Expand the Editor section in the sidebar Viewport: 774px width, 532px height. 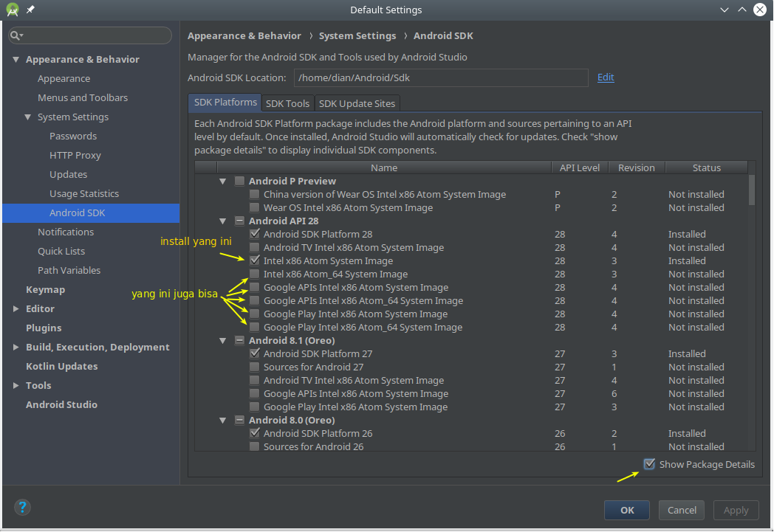click(x=15, y=308)
